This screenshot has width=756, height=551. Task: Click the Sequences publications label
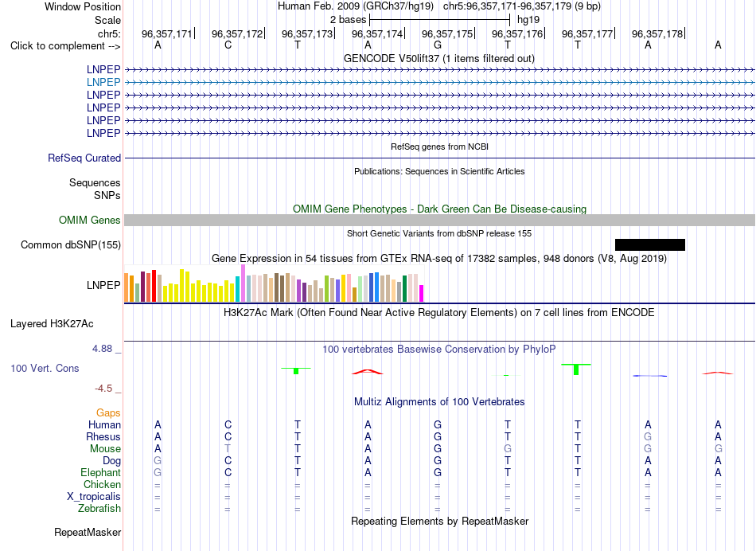[95, 182]
